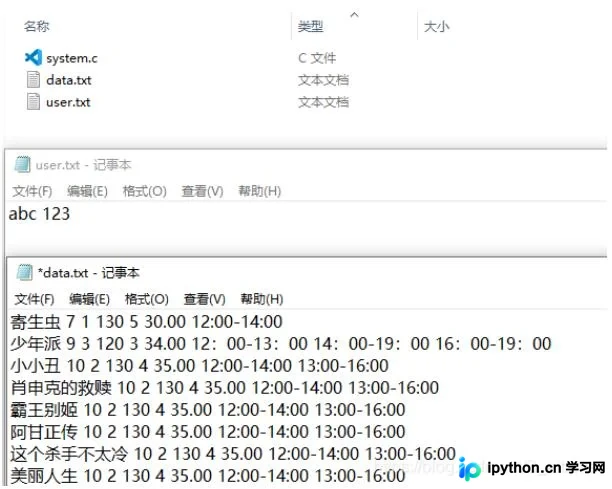612x489 pixels.
Task: Select the data.txt file in the list
Action: coord(69,80)
